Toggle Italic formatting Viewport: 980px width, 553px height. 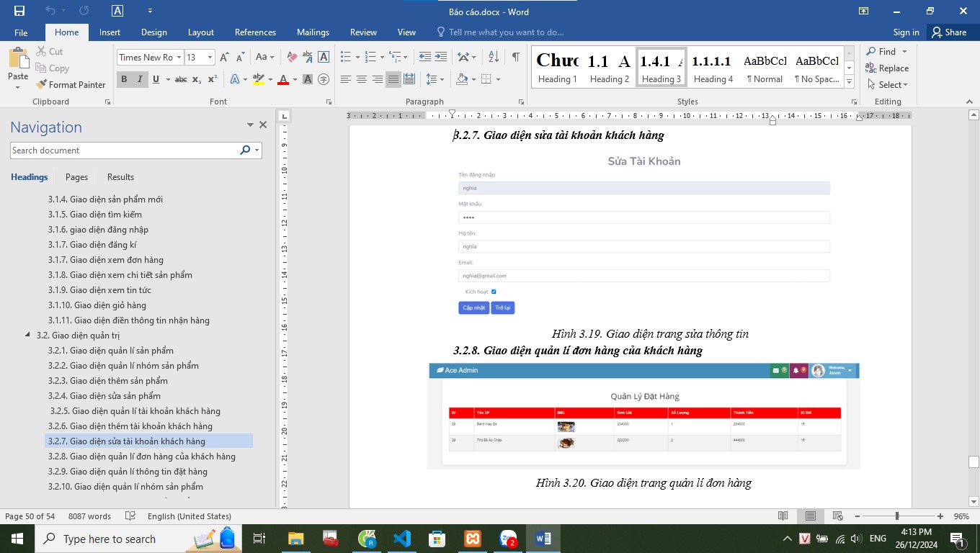[140, 79]
